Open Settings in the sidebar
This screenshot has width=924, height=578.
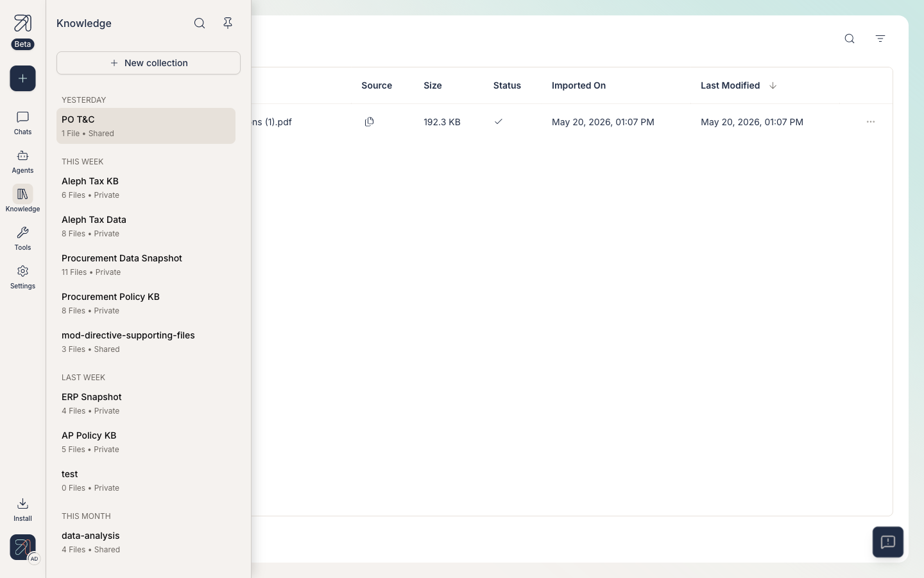tap(22, 277)
